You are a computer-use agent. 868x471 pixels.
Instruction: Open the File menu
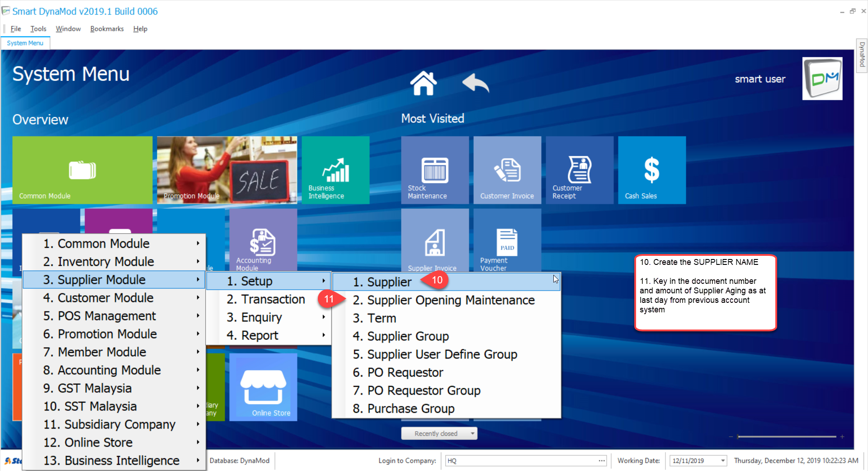coord(16,29)
